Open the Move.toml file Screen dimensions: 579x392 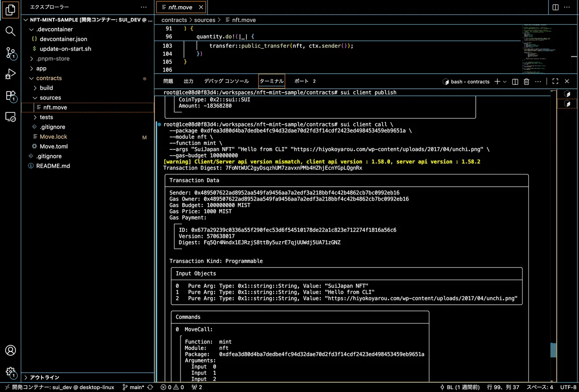87,147
